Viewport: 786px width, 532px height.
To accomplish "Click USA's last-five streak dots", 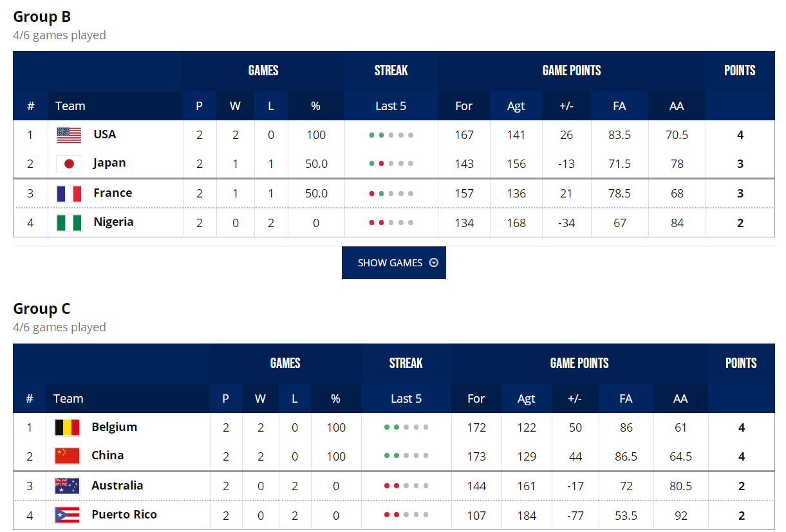I will 391,135.
